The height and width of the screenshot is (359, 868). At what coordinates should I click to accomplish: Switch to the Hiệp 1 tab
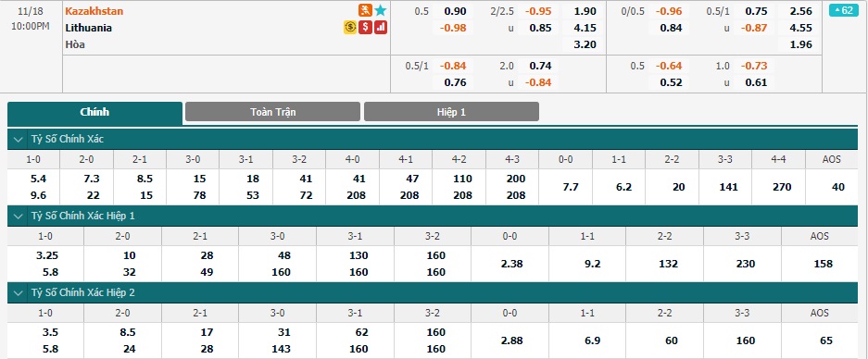click(451, 112)
